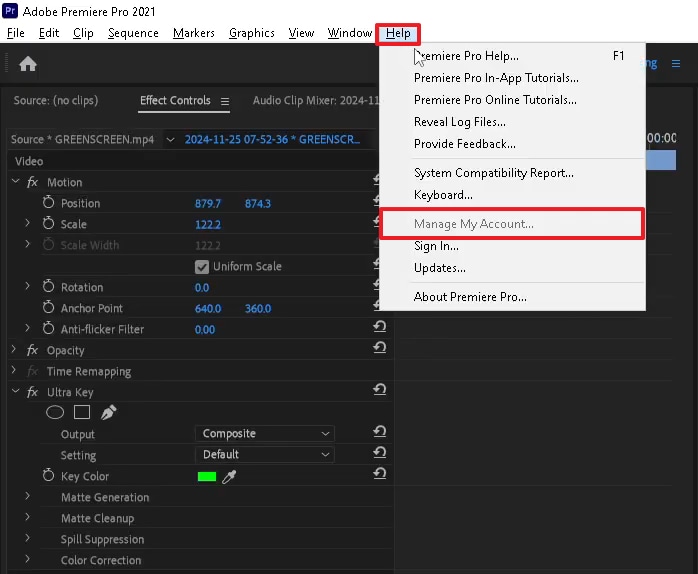Switch to Audio Clip Mixer tab

pos(316,101)
